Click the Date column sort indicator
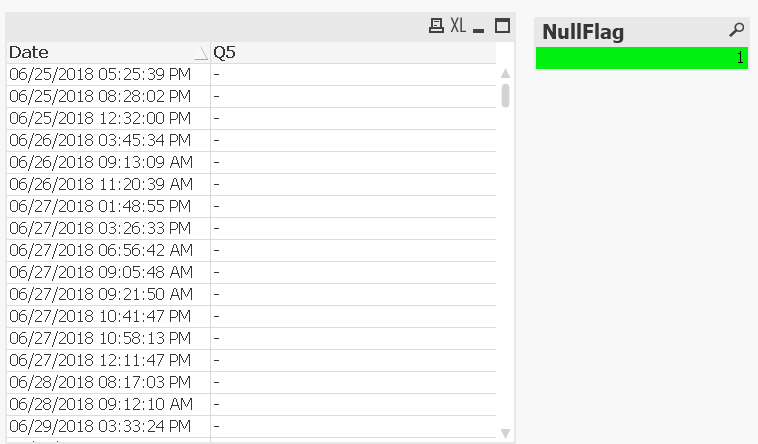758x444 pixels. pos(200,53)
